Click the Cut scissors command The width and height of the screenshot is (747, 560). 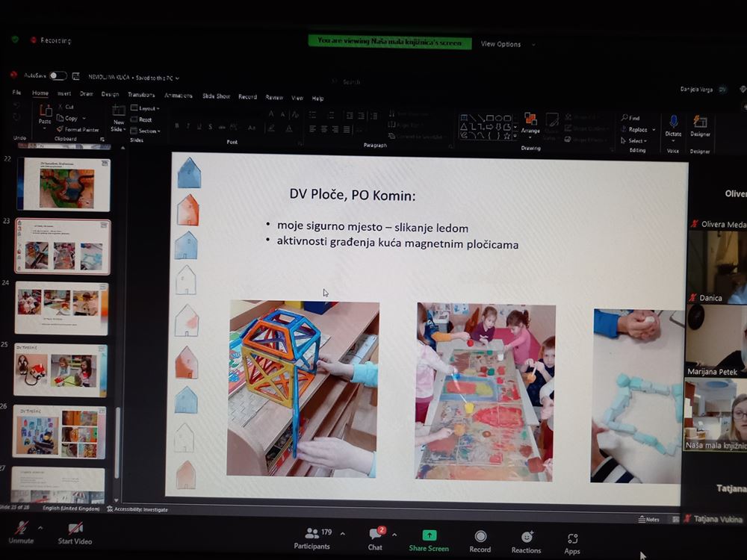coord(66,107)
